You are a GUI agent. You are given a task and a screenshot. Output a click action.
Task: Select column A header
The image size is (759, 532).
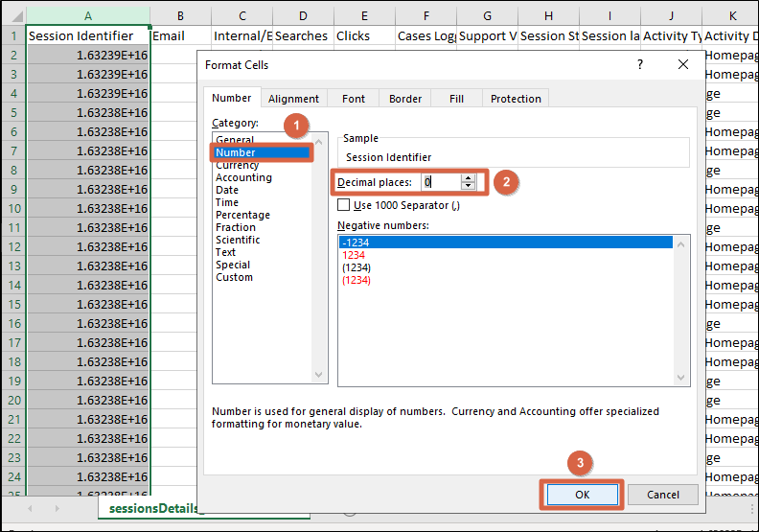click(x=88, y=15)
